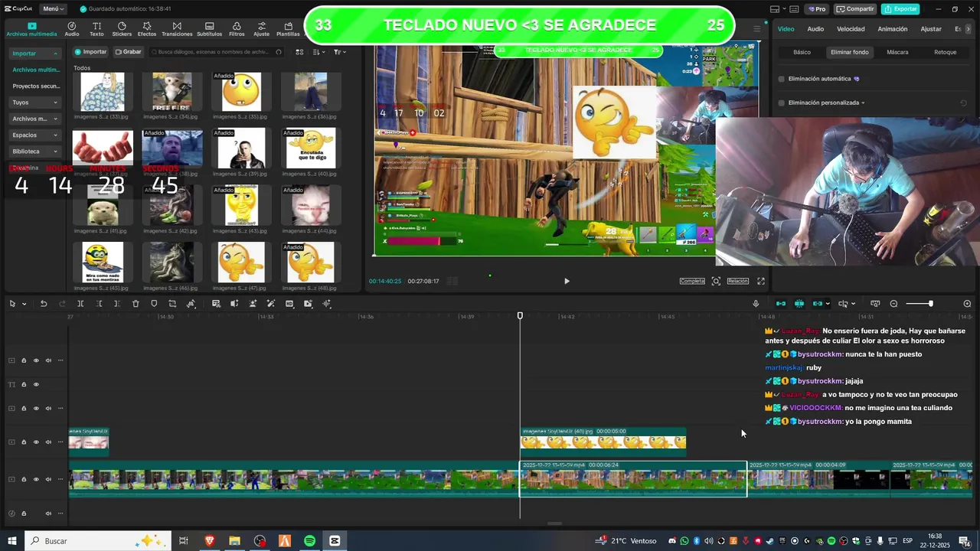The image size is (980, 551).
Task: Select the Retoque sub-tab
Action: pyautogui.click(x=946, y=52)
